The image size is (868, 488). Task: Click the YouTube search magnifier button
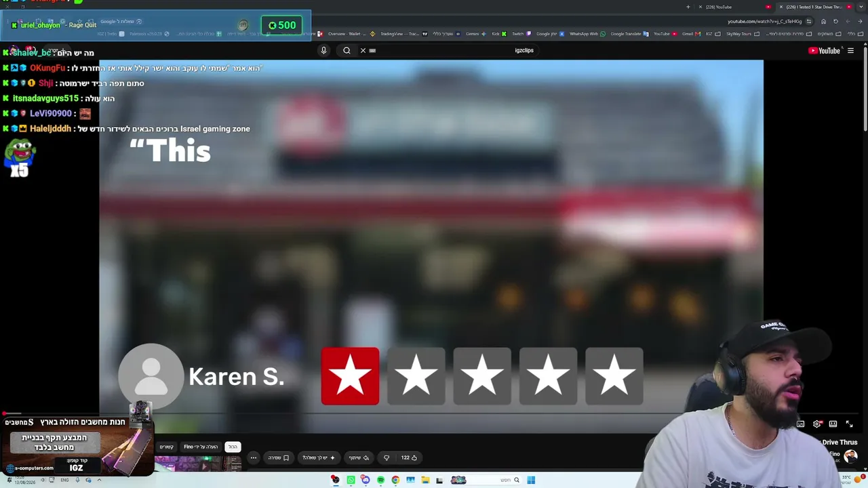coord(347,50)
